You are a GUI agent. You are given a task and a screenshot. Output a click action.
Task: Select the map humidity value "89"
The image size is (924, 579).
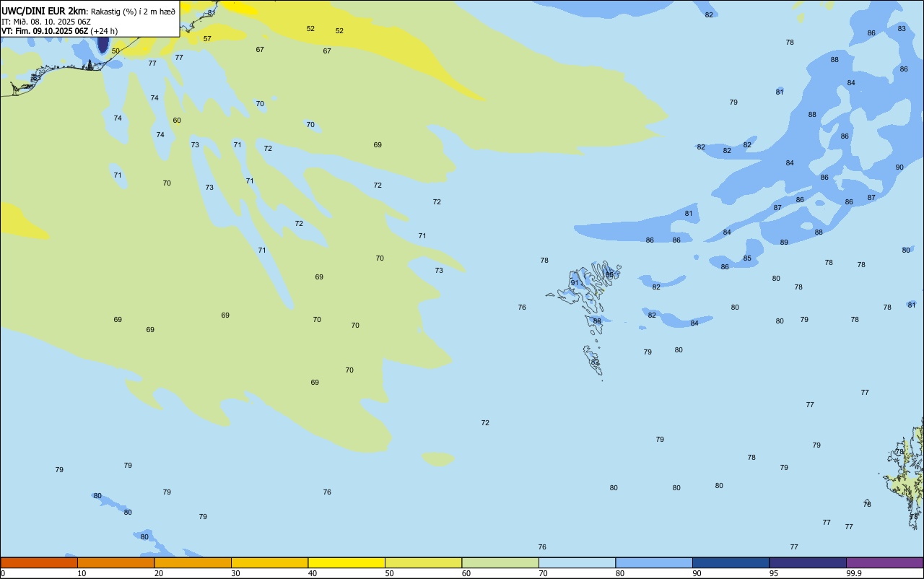click(784, 243)
